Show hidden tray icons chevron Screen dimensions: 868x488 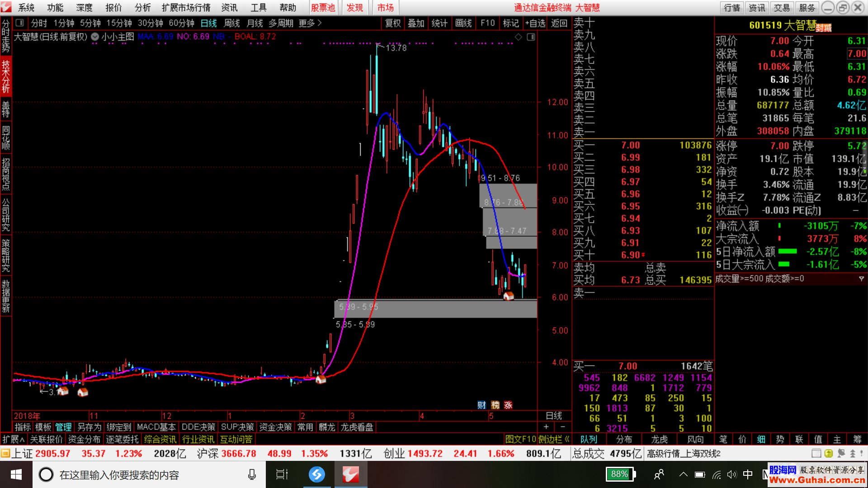[x=683, y=474]
